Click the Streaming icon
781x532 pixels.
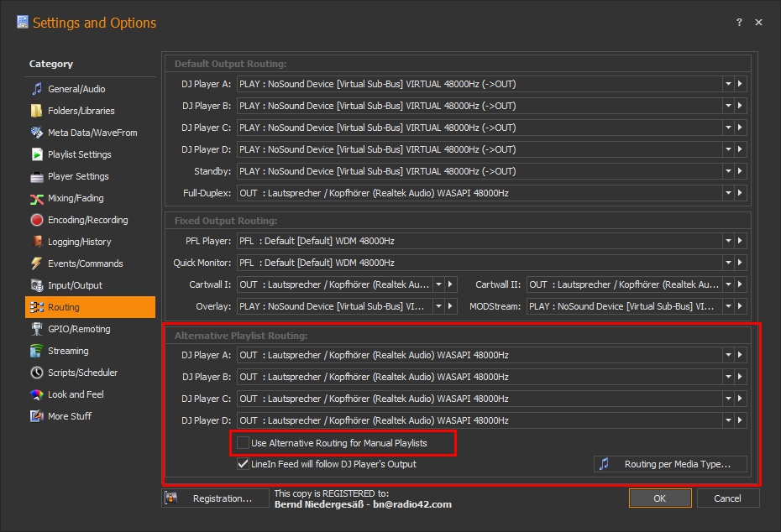coord(37,351)
